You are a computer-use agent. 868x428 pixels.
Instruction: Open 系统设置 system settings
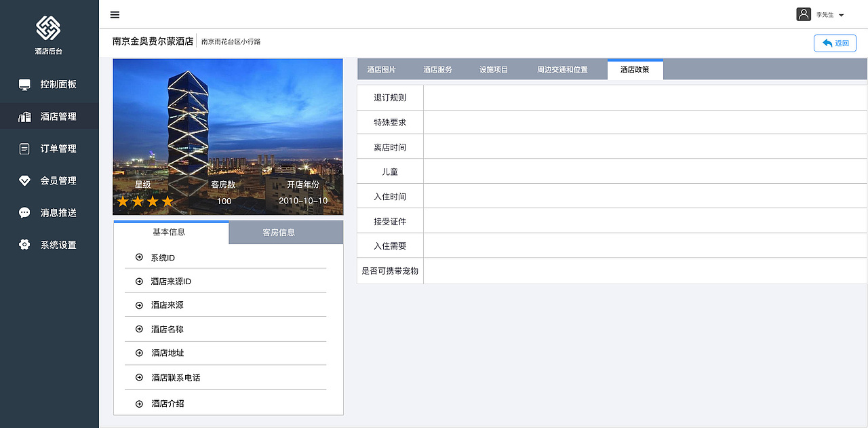(49, 244)
